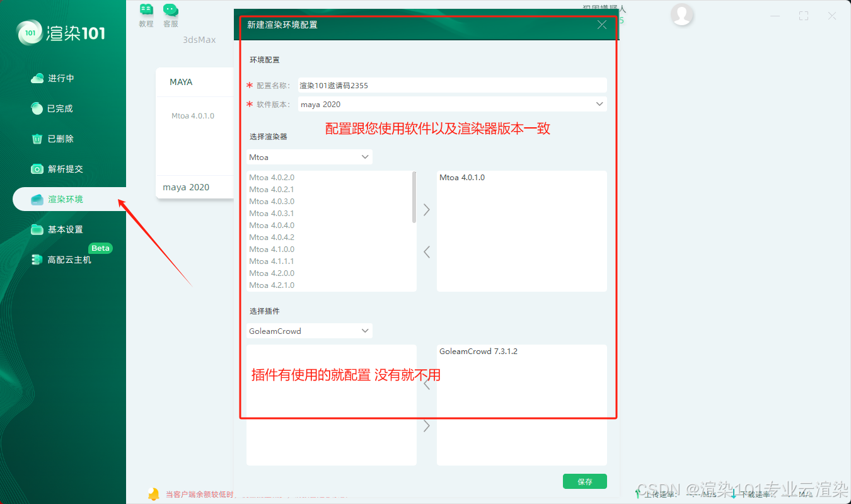Click the 配置名称 input field
This screenshot has width=851, height=504.
[453, 85]
